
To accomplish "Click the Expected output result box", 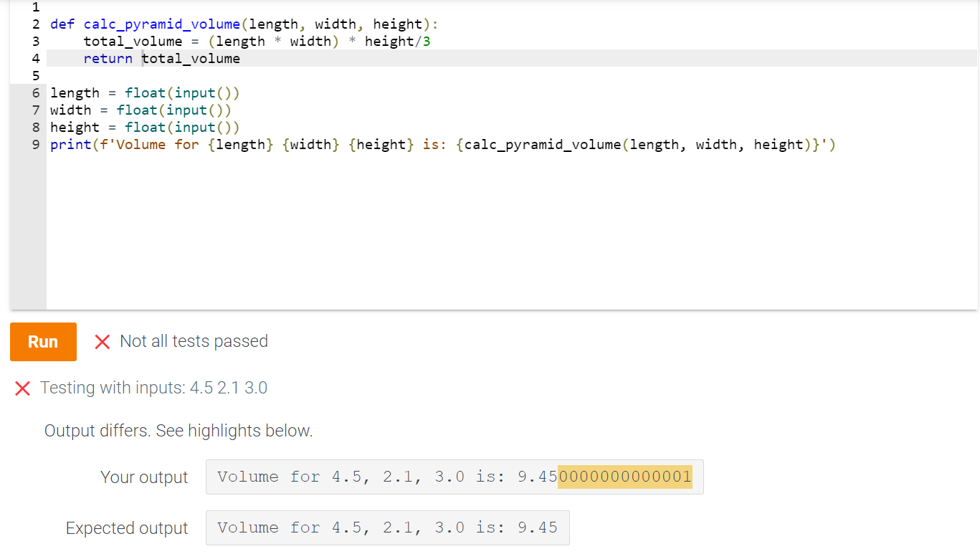I will point(387,527).
